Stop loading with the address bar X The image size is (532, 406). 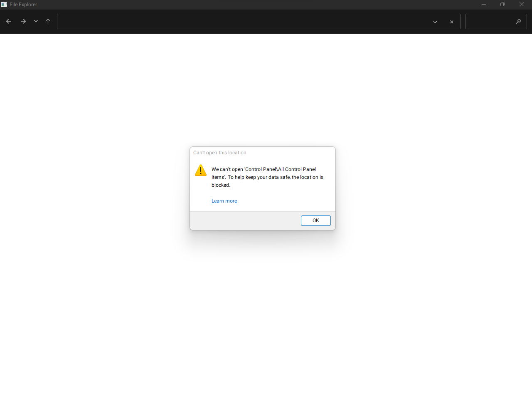click(x=452, y=22)
